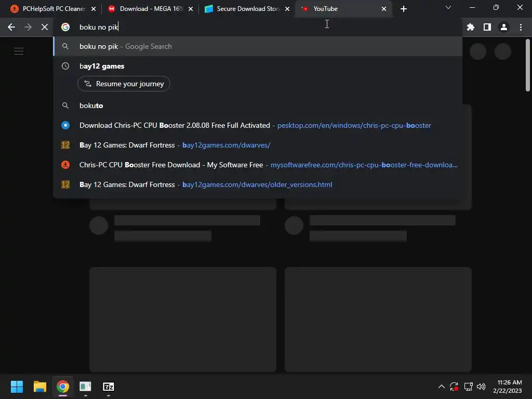This screenshot has height=399, width=532.
Task: Click the clock icon beside bay12 games
Action: tap(65, 66)
